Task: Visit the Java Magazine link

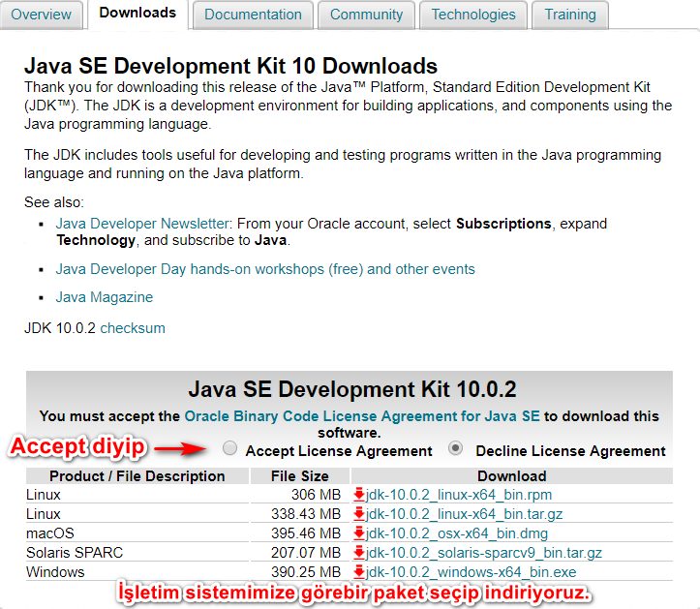Action: pos(104,297)
